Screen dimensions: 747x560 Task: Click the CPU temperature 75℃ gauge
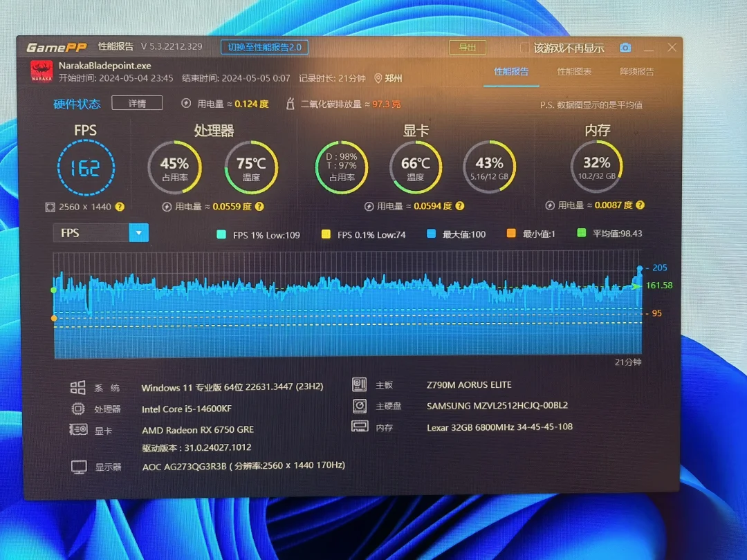[x=251, y=167]
